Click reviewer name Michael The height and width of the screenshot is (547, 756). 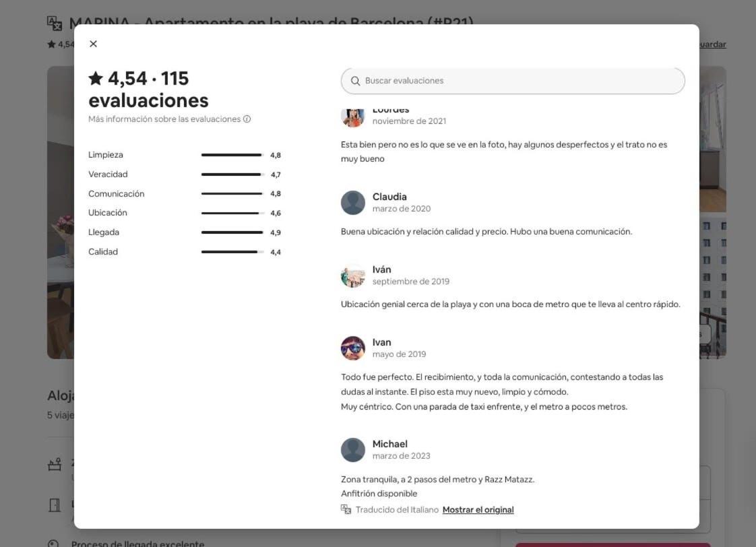tap(390, 444)
